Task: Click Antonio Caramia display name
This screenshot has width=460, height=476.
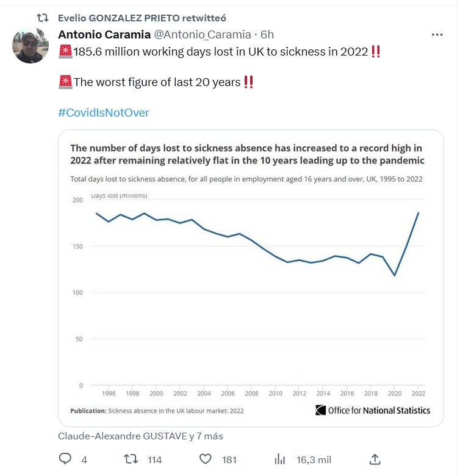Action: pos(104,35)
